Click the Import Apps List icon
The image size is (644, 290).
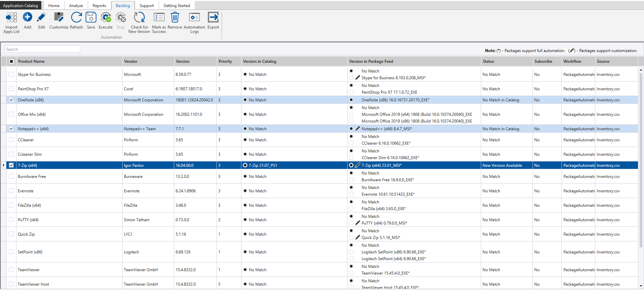[11, 18]
